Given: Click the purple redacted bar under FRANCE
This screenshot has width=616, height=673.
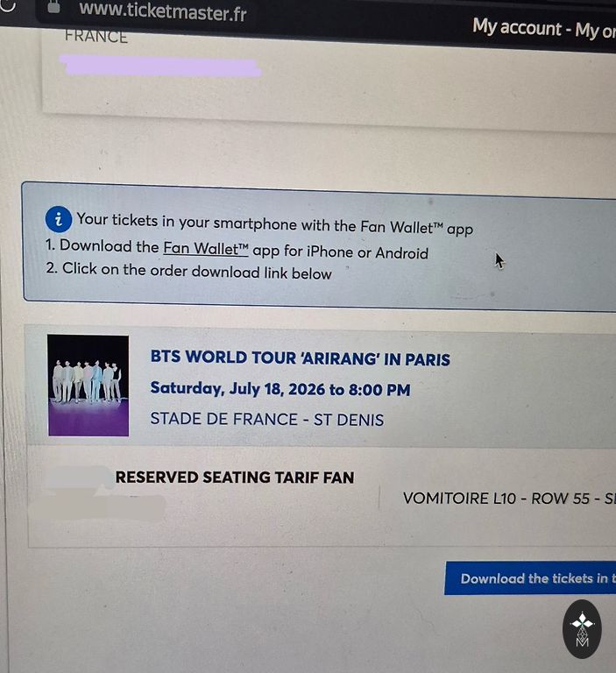Looking at the screenshot, I should coord(160,66).
